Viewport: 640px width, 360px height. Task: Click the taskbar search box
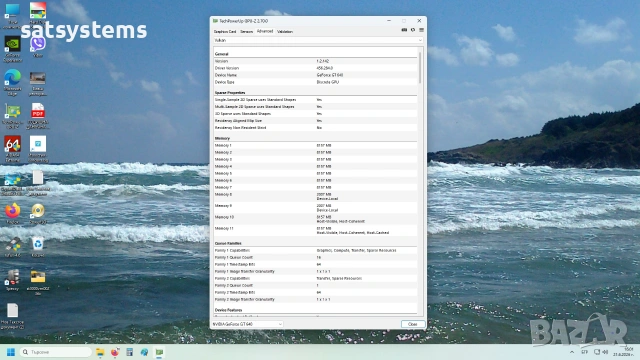pos(55,352)
